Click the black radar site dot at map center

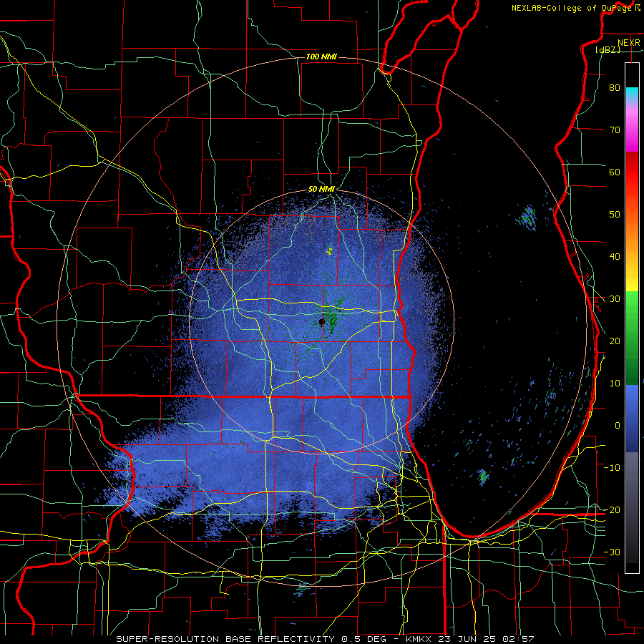(322, 321)
